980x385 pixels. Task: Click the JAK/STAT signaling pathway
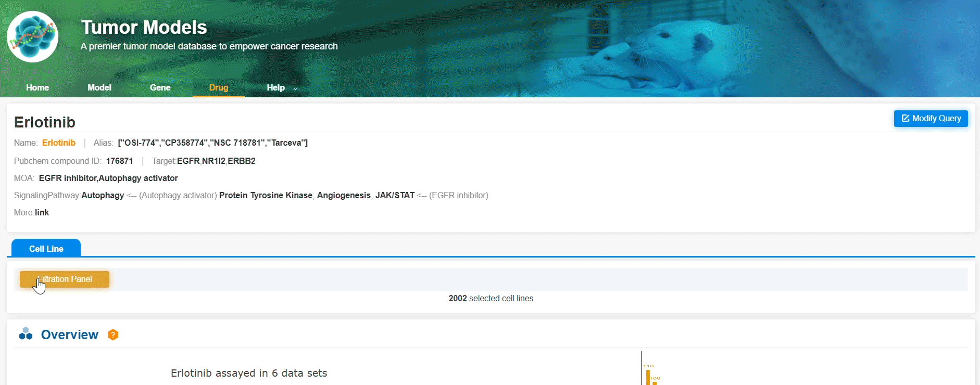395,196
